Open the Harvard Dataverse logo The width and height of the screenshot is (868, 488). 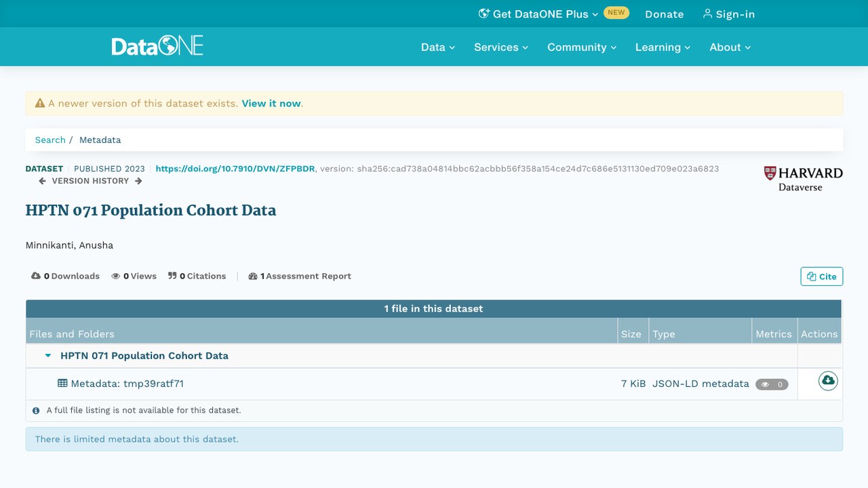click(x=803, y=178)
